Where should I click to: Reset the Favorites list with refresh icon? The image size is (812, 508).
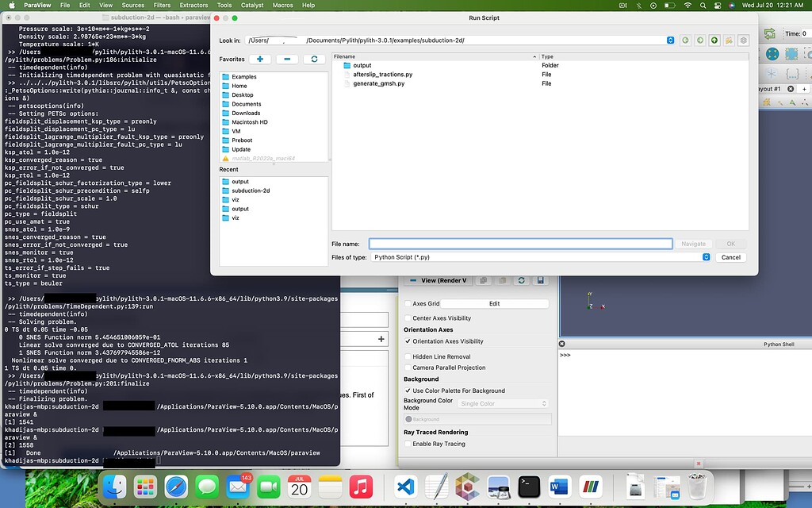coord(314,59)
